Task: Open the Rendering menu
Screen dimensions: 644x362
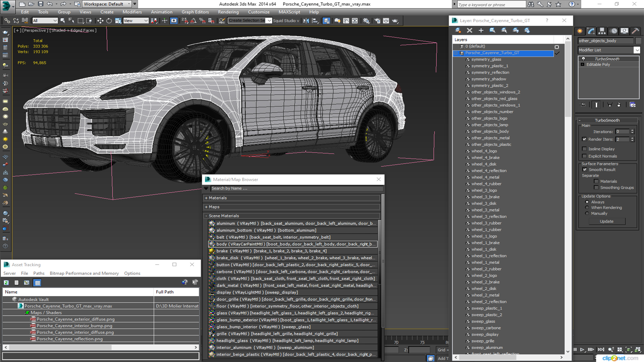Action: click(x=228, y=12)
